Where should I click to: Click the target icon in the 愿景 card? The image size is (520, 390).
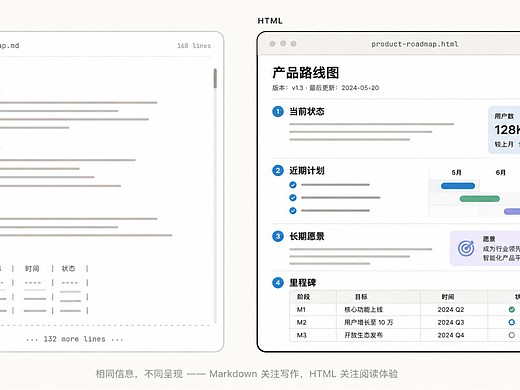[466, 248]
